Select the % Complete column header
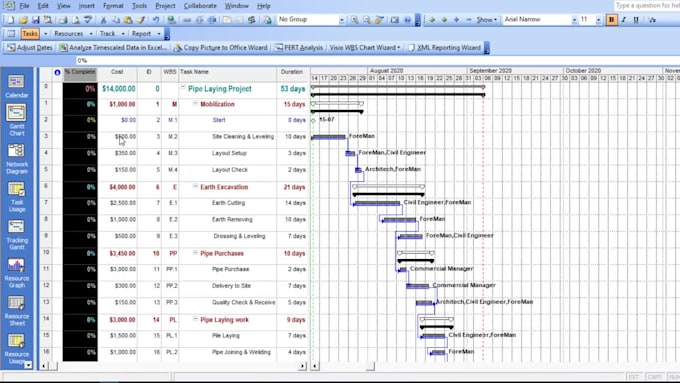This screenshot has height=383, width=680. (x=80, y=75)
